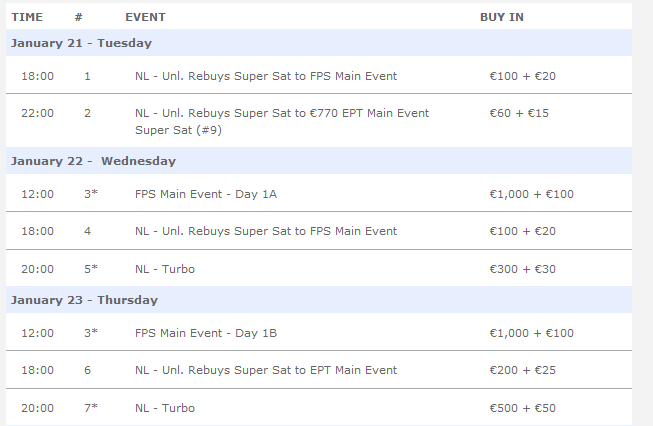Select the January 23 - Thursday heading
653x426 pixels.
pyautogui.click(x=84, y=300)
